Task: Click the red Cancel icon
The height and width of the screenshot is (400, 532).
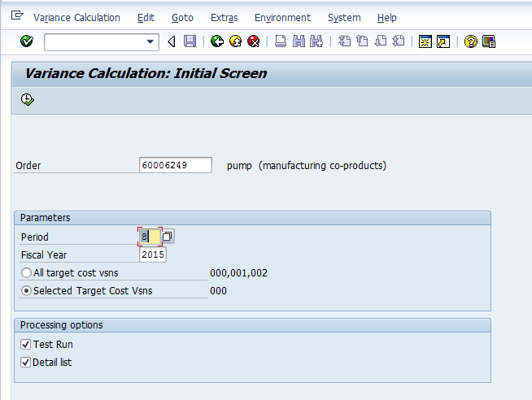Action: [253, 41]
